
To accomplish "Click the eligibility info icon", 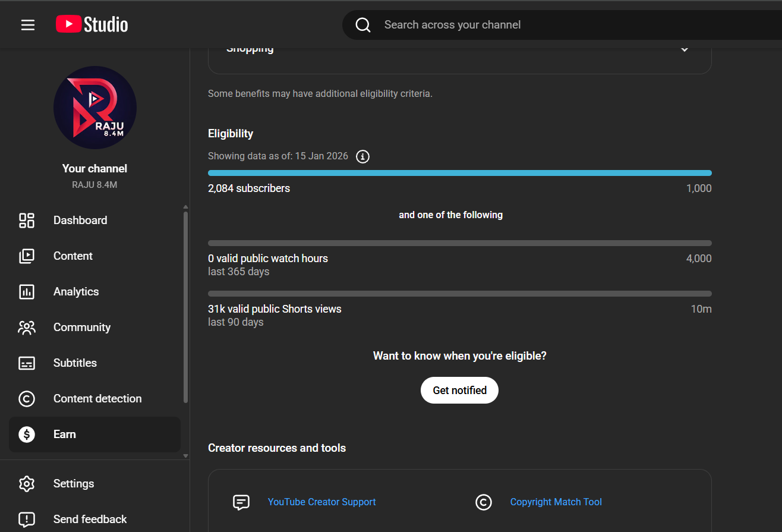I will click(x=362, y=156).
